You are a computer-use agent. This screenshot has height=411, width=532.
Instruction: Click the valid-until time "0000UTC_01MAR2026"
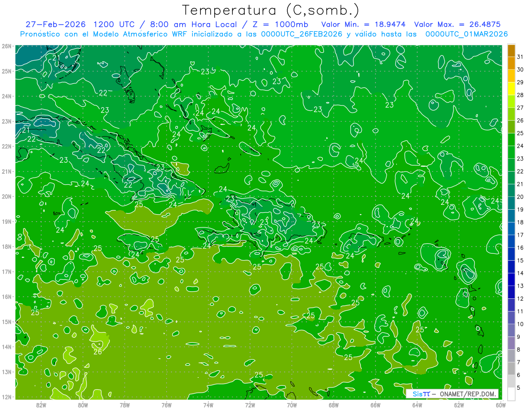point(466,34)
